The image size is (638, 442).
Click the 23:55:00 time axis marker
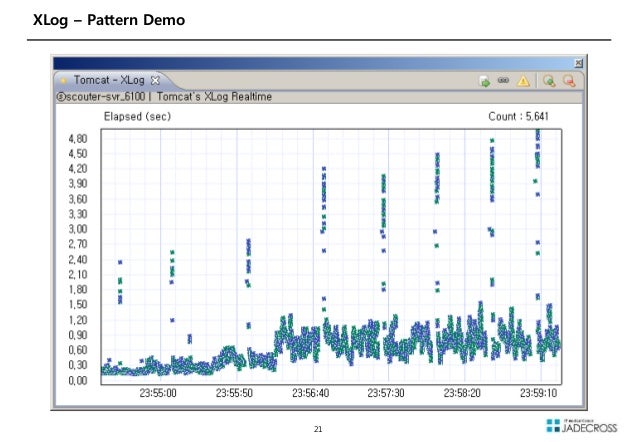pyautogui.click(x=156, y=394)
